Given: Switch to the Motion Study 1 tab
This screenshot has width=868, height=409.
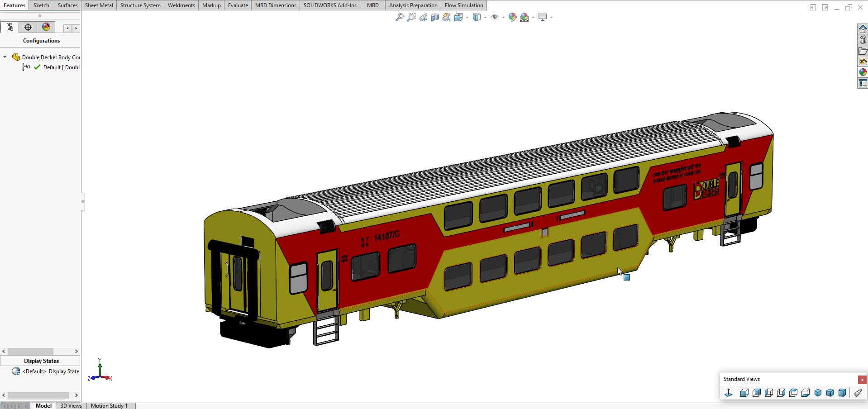Looking at the screenshot, I should click(109, 405).
